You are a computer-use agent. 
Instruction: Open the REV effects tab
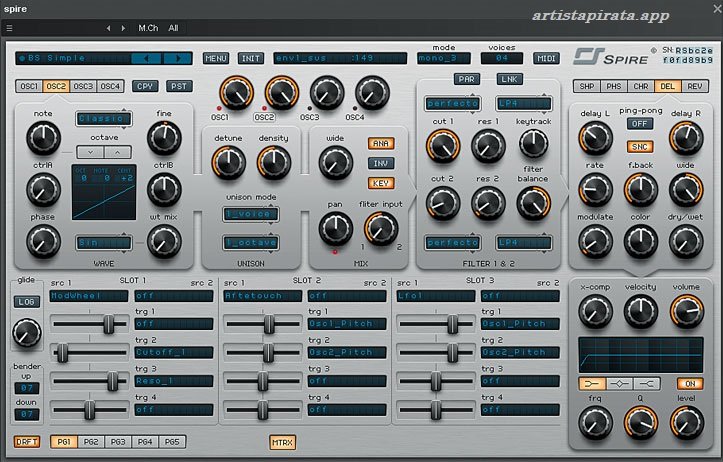(695, 86)
